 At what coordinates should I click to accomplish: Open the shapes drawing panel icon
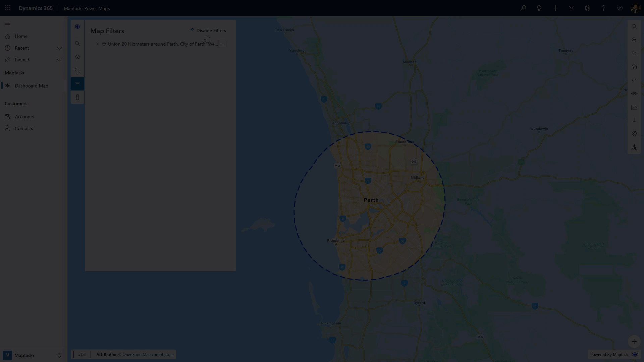point(77,70)
